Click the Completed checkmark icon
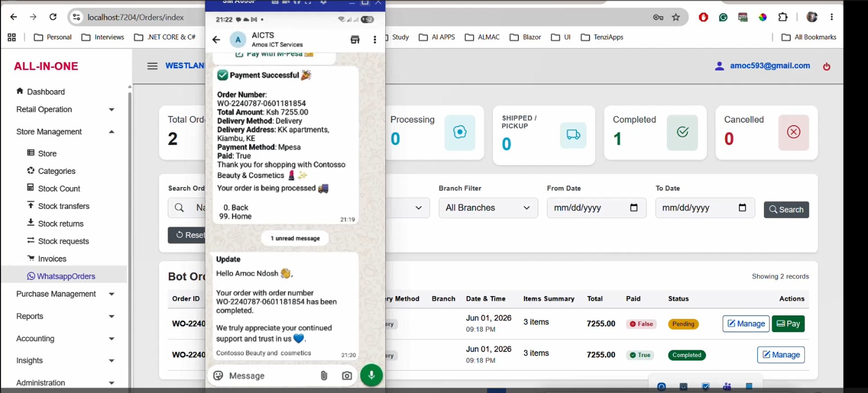Image resolution: width=868 pixels, height=393 pixels. click(682, 132)
